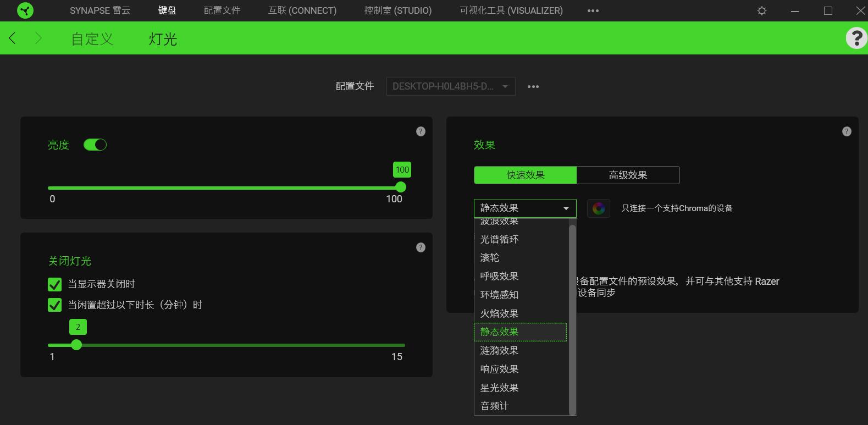Image resolution: width=868 pixels, height=425 pixels.
Task: Select the 快速效果 button
Action: [525, 175]
